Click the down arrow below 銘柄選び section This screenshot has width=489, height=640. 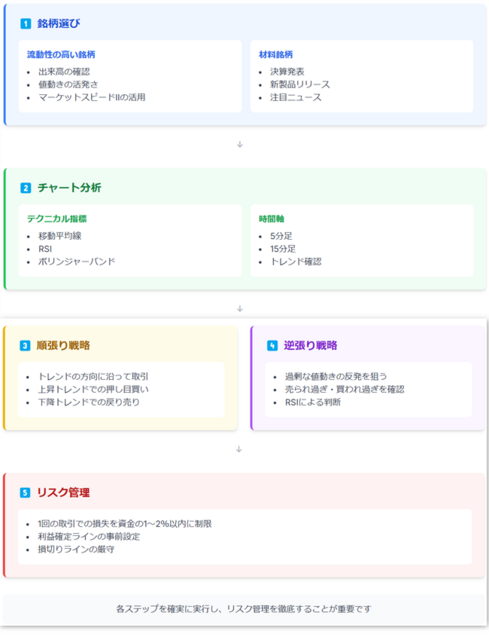point(240,144)
